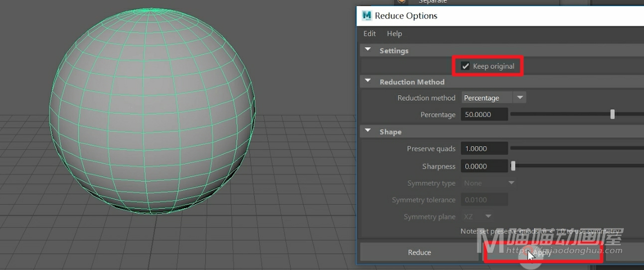Viewport: 644px width, 270px height.
Task: Open the Edit menu in Reduce Options
Action: pos(369,33)
